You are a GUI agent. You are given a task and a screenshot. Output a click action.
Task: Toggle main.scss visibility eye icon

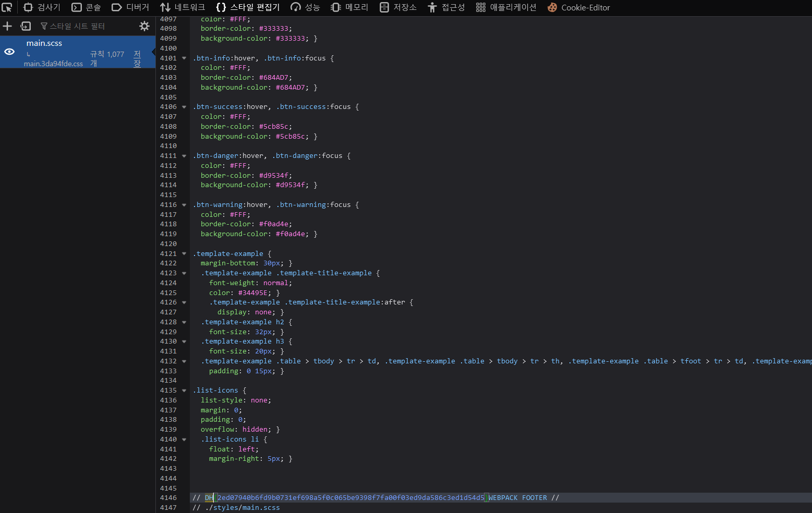9,52
